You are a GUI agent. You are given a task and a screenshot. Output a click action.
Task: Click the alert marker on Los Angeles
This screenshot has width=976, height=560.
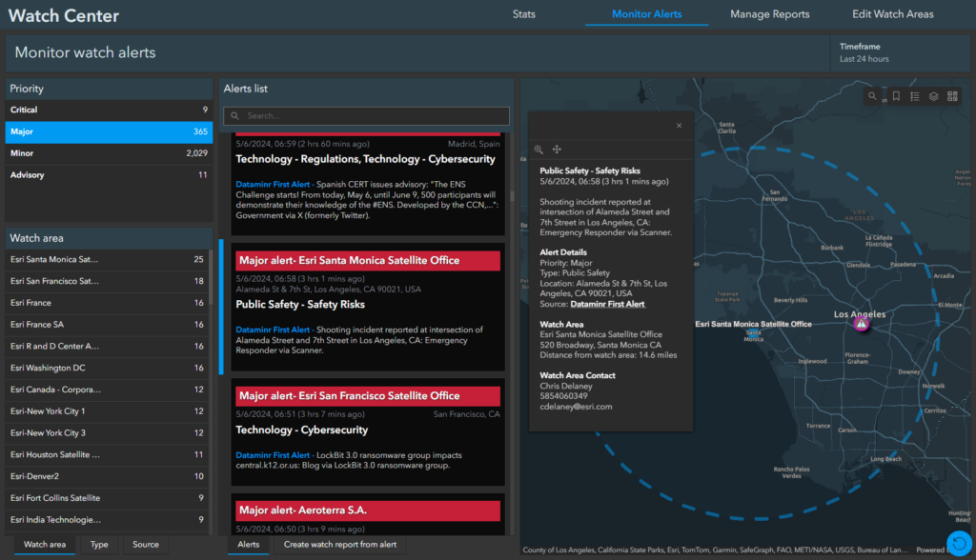point(861,324)
